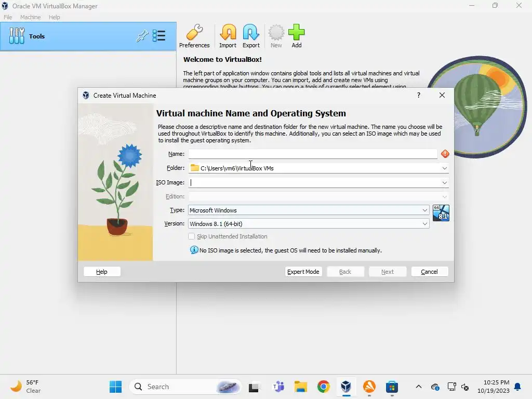Click the Windows 8.1 OS type icon

[x=441, y=213]
